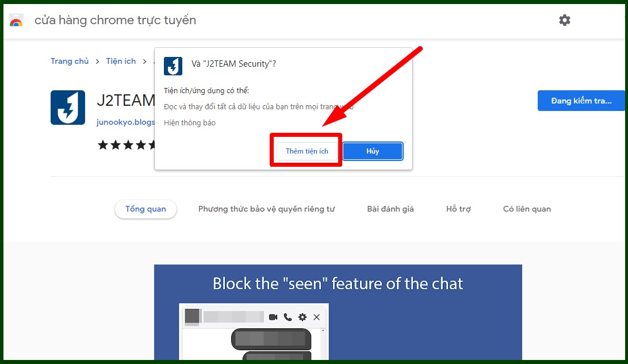Click the video call icon in preview
This screenshot has height=364, width=628.
pos(273,317)
